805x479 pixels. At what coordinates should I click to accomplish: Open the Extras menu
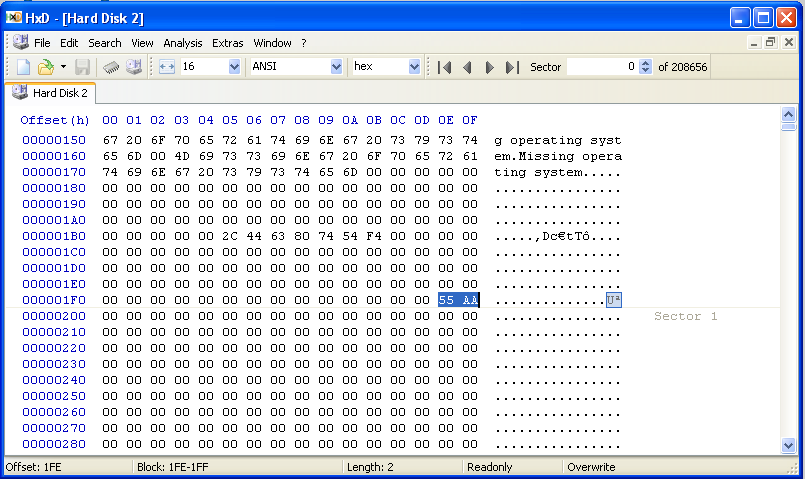pos(227,43)
